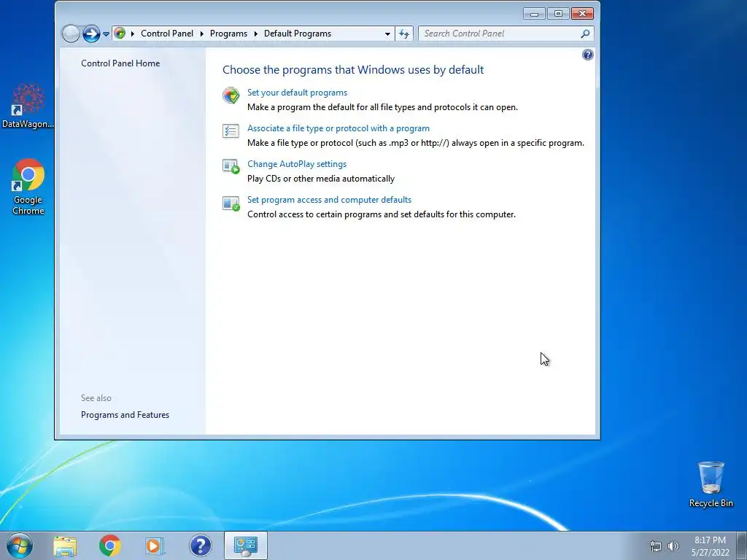This screenshot has width=747, height=560.
Task: Click the heading Choose the programs Windows uses
Action: (353, 69)
